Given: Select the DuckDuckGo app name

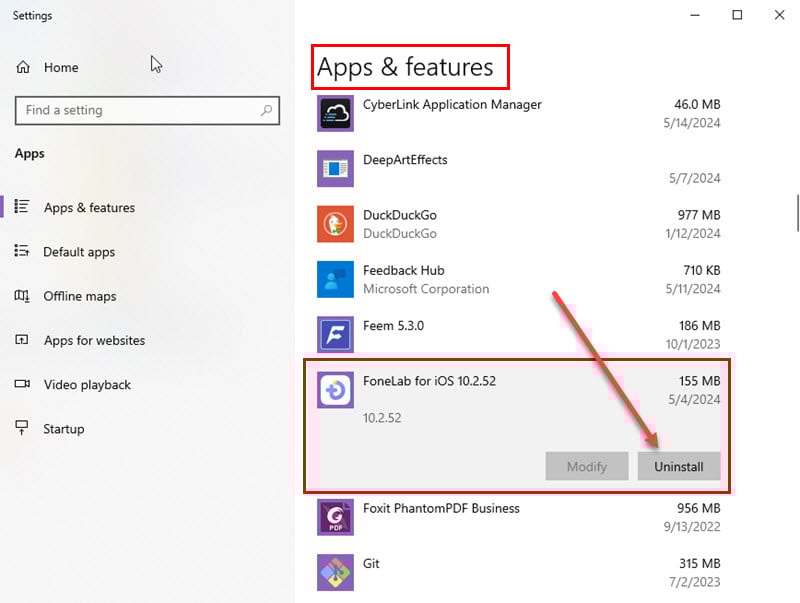Looking at the screenshot, I should pyautogui.click(x=400, y=215).
